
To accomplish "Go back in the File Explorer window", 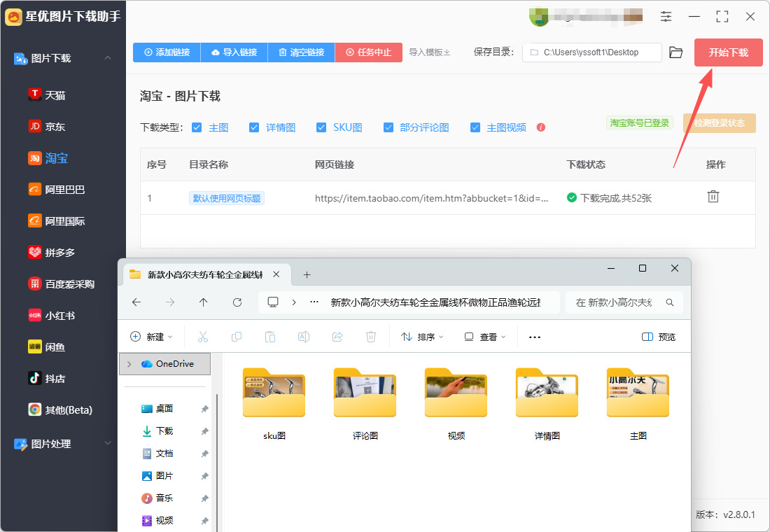I will tap(136, 302).
